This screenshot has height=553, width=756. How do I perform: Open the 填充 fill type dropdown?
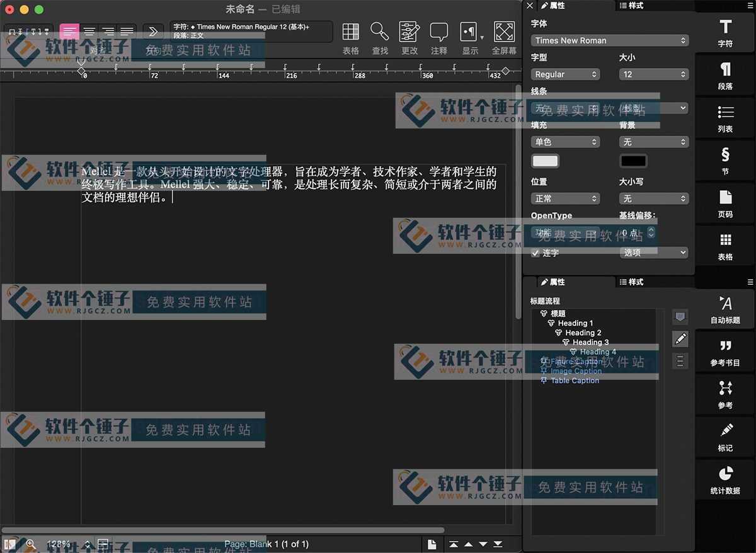click(566, 142)
